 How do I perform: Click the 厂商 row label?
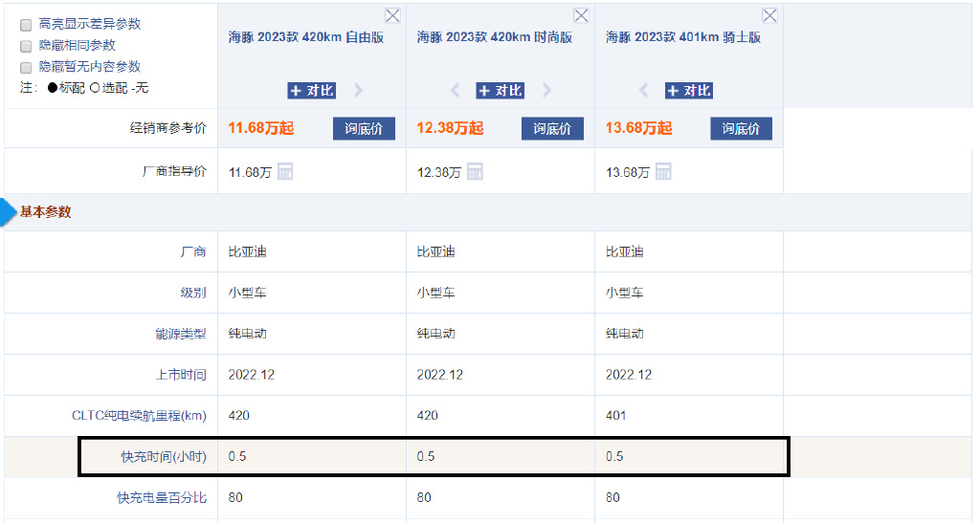pyautogui.click(x=193, y=251)
